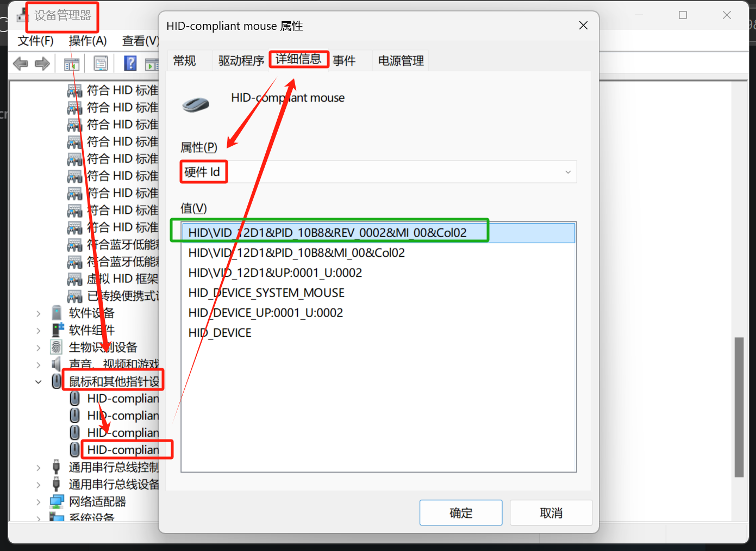
Task: Click show/hide console tree toolbar icon
Action: tap(72, 64)
